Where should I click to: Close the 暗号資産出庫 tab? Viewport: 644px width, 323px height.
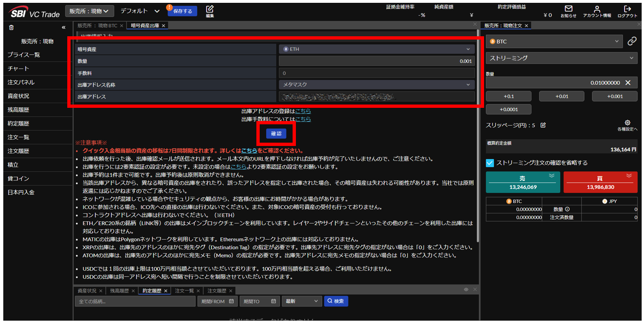pyautogui.click(x=163, y=26)
